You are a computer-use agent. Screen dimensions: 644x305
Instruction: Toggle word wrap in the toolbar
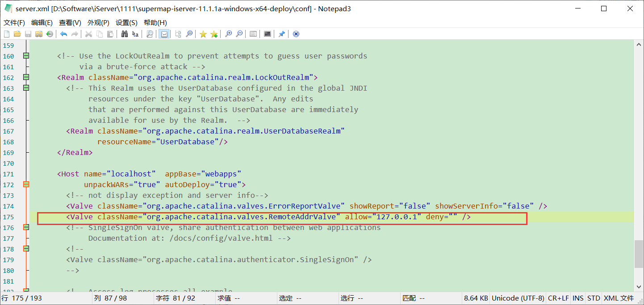coord(164,34)
